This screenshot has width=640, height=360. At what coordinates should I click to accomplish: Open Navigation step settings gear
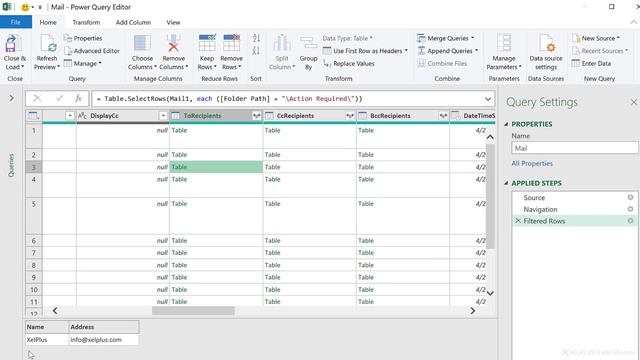(630, 209)
